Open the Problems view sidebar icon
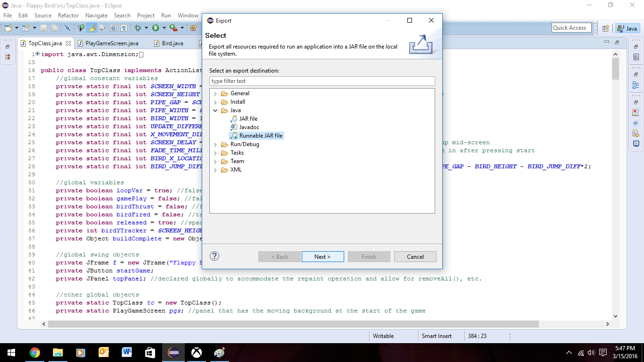This screenshot has height=362, width=644. coord(636,113)
